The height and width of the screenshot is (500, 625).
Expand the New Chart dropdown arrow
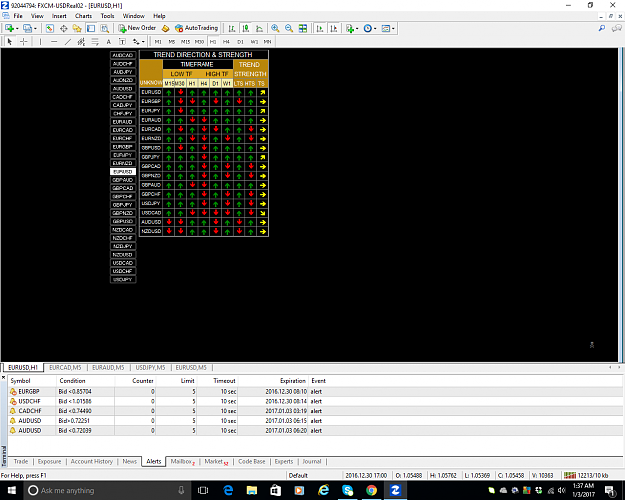[17, 29]
